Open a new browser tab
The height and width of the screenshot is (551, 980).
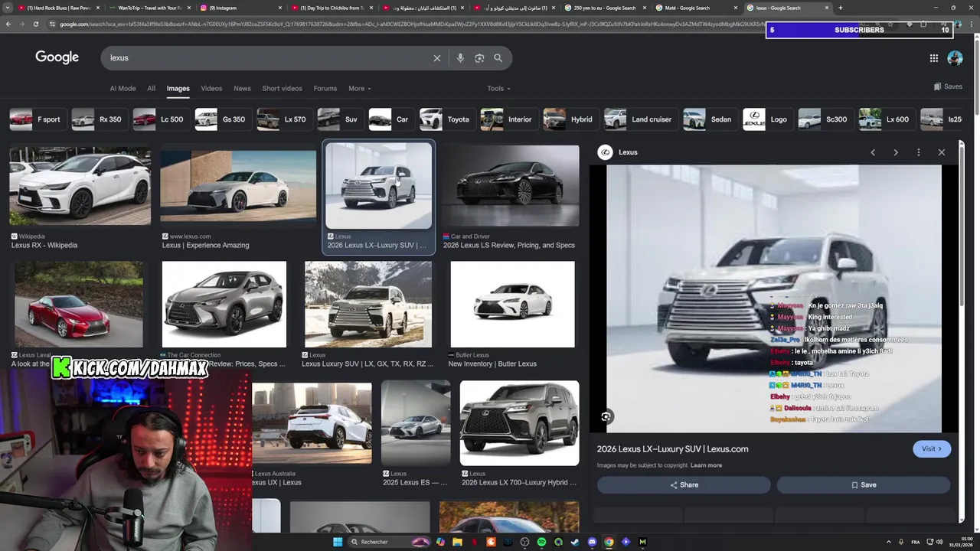840,8
